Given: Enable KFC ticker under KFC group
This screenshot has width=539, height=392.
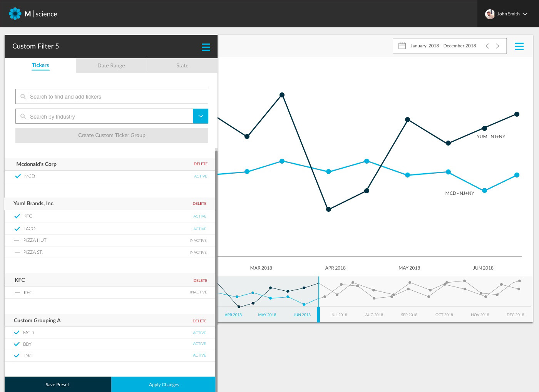Looking at the screenshot, I should click(17, 293).
